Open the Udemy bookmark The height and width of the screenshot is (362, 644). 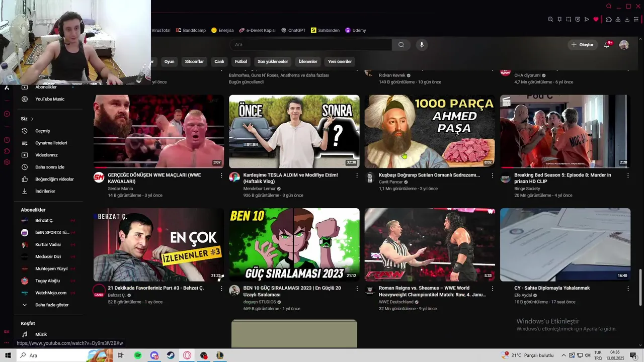[355, 30]
